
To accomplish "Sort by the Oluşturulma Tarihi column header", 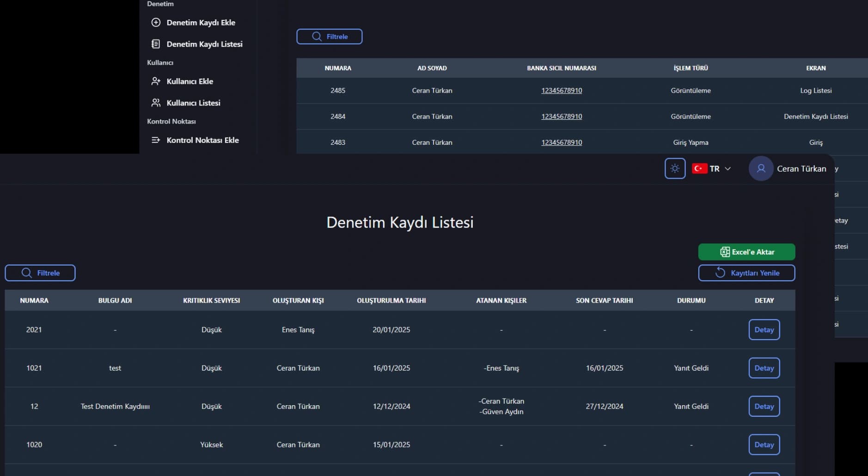I will pos(391,301).
